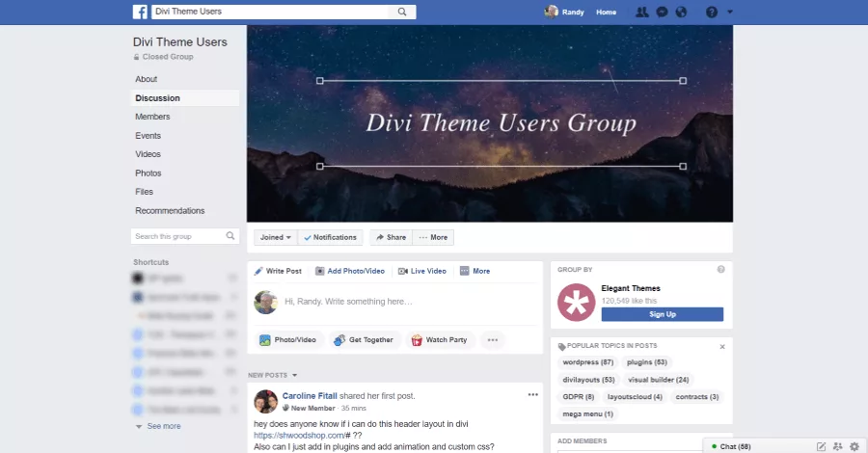The height and width of the screenshot is (453, 868).
Task: Click the plugins (53) topic tag
Action: point(646,362)
